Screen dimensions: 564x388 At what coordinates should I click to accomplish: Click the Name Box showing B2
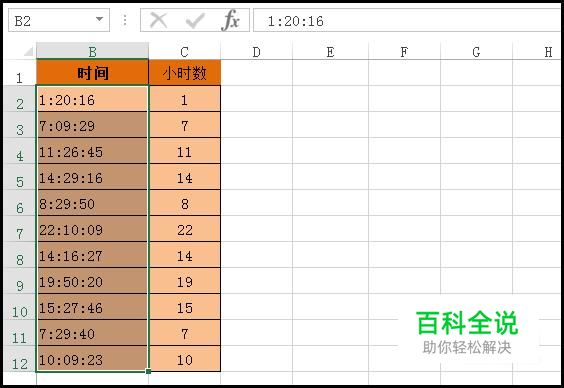pos(59,20)
